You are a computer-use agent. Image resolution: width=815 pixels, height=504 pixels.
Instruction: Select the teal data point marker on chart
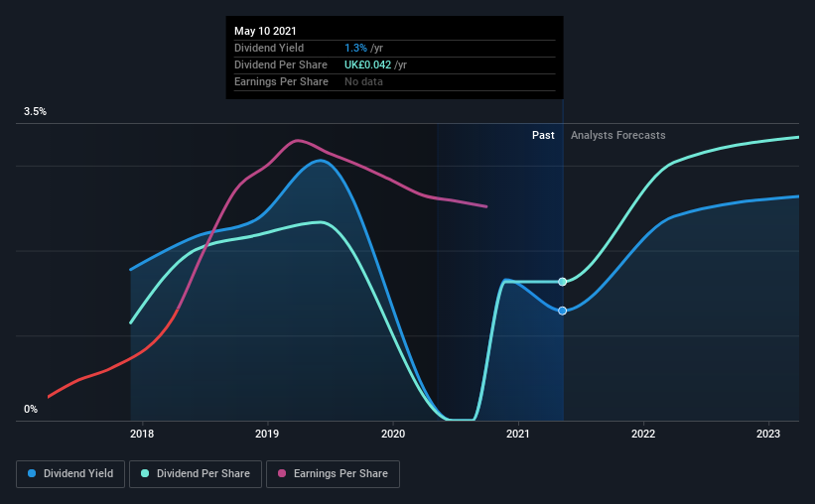tap(563, 282)
